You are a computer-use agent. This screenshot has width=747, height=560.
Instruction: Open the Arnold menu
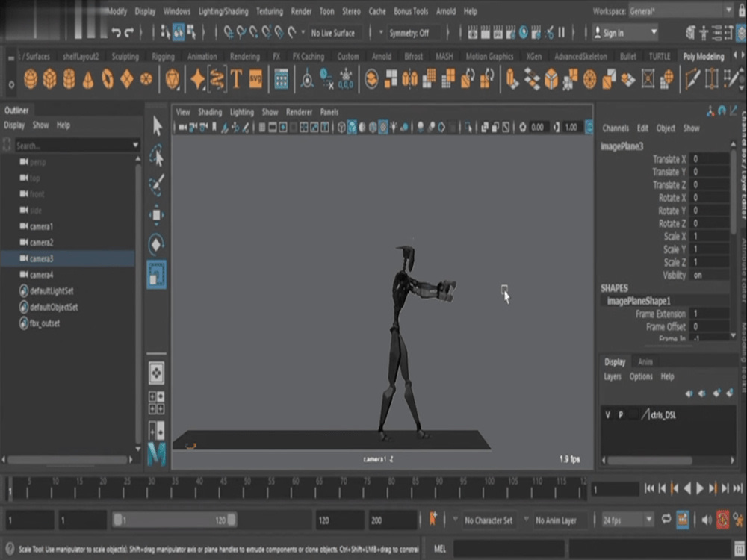[446, 11]
